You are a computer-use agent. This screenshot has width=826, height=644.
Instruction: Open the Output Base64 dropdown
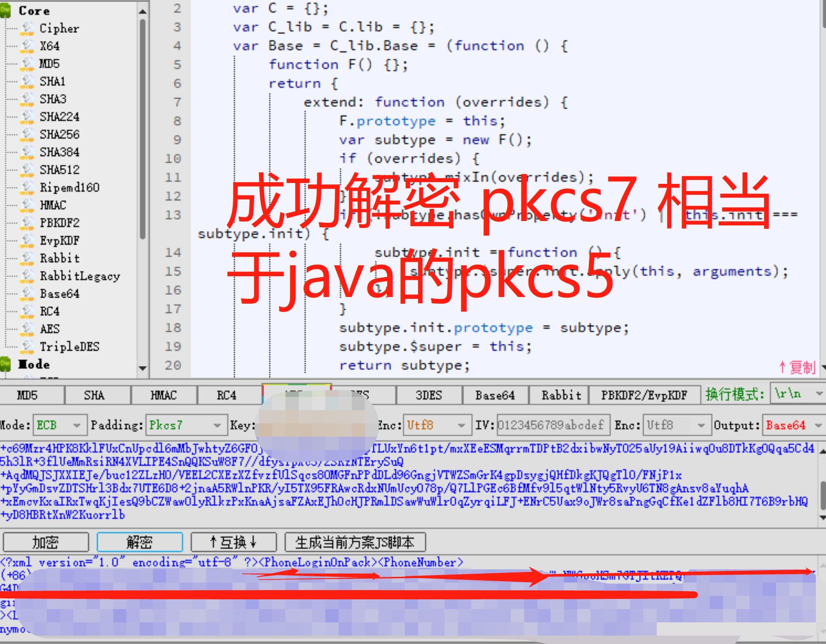[x=794, y=425]
